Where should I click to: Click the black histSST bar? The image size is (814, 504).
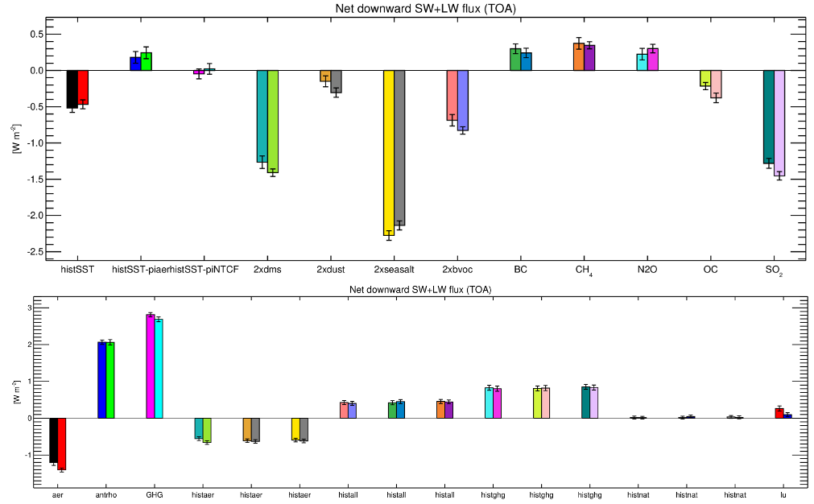[x=72, y=89]
